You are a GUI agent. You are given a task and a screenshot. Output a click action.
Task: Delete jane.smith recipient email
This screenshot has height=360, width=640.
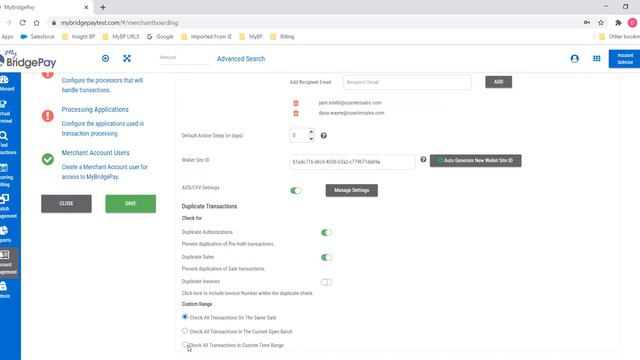click(x=296, y=103)
